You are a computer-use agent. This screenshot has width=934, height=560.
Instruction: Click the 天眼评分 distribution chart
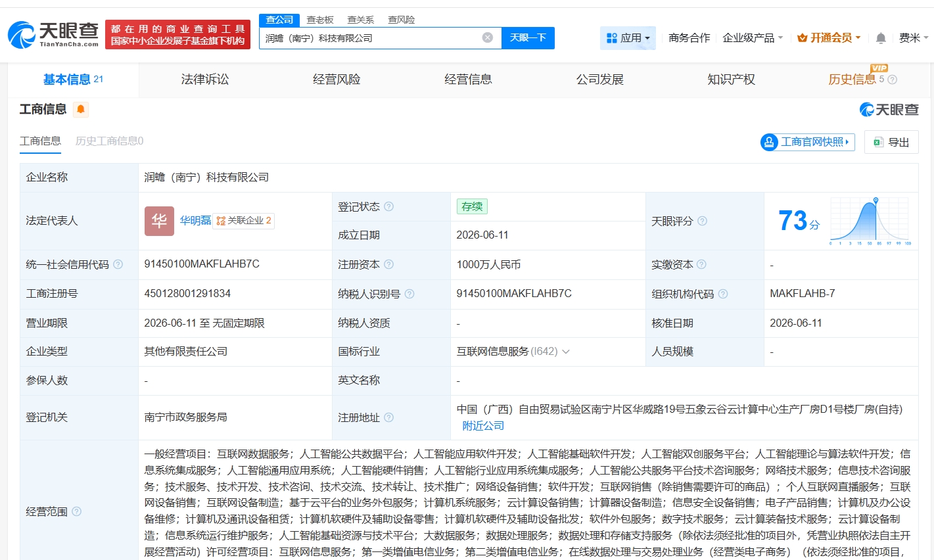(x=870, y=222)
